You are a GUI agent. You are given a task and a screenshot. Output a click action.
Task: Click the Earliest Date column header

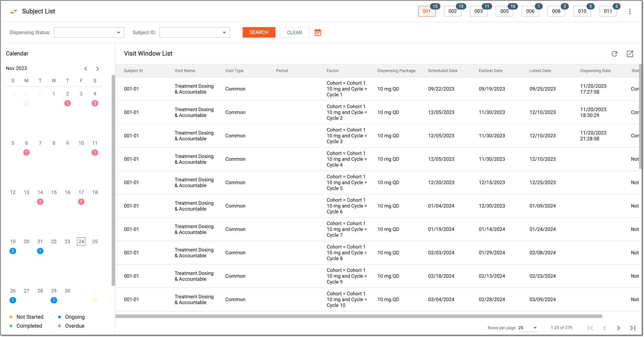pyautogui.click(x=490, y=71)
